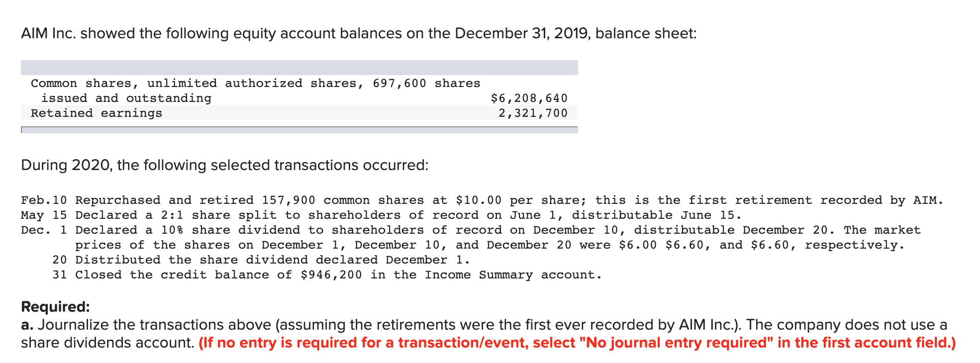Screen dimensions: 980x363
Task: Select the Feb.10 repurchase transaction line
Action: (x=482, y=200)
